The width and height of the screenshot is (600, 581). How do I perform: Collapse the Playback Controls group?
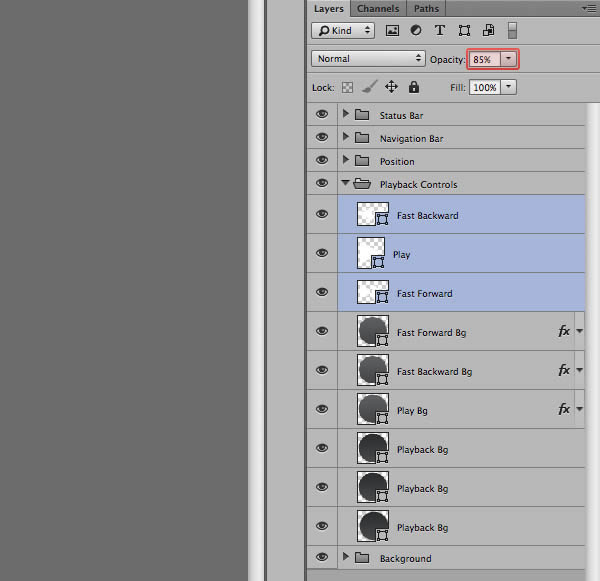click(346, 183)
